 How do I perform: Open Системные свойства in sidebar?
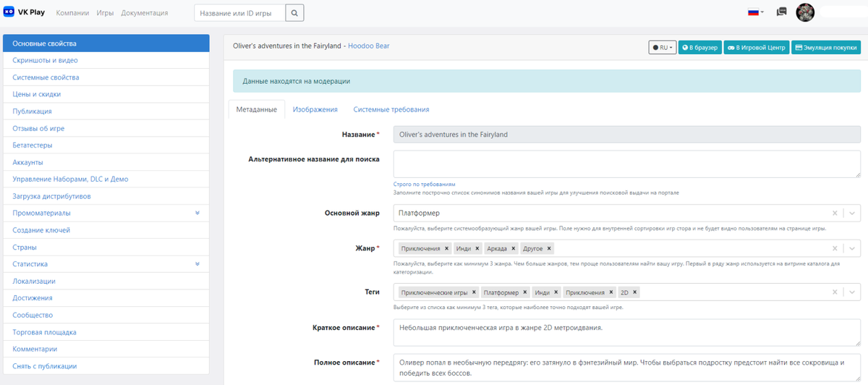pyautogui.click(x=106, y=77)
